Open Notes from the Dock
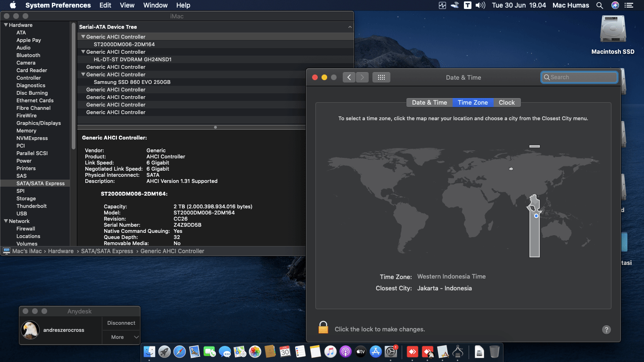 [315, 351]
